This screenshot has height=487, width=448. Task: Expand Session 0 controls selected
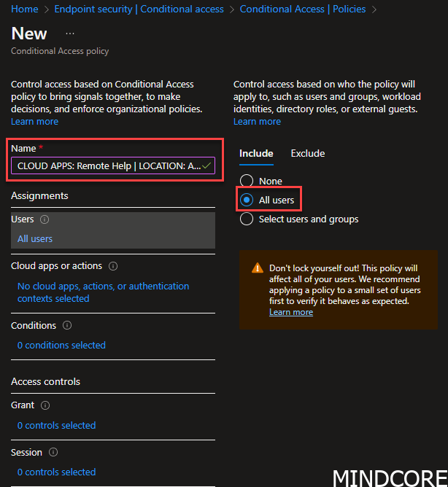click(57, 472)
